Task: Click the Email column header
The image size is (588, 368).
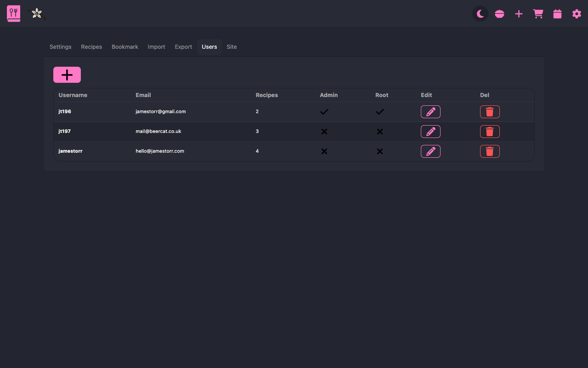Action: coord(143,95)
